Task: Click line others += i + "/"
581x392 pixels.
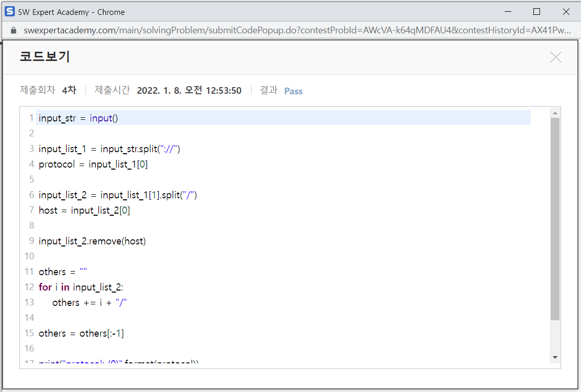Action: pos(89,303)
